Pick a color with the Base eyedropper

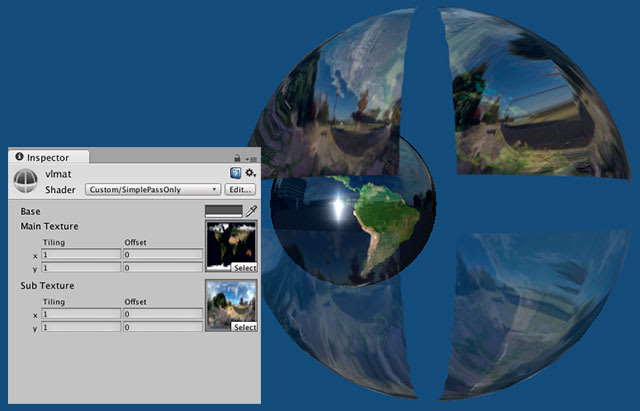[x=251, y=211]
